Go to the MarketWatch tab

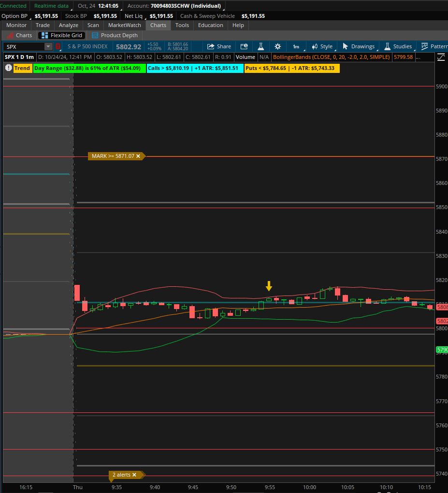click(124, 25)
